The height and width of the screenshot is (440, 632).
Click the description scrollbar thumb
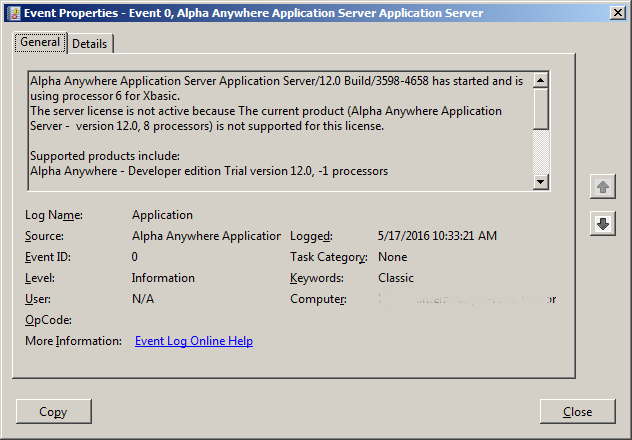541,109
